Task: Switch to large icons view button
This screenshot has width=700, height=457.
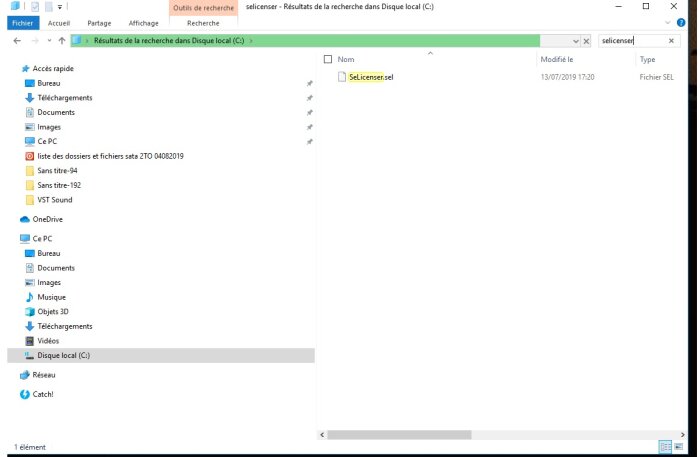Action: click(679, 447)
